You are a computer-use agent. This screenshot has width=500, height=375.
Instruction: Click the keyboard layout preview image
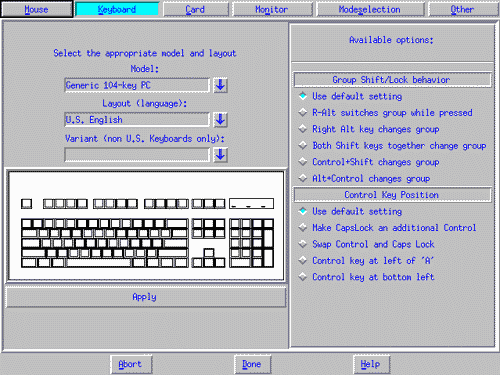(x=146, y=226)
